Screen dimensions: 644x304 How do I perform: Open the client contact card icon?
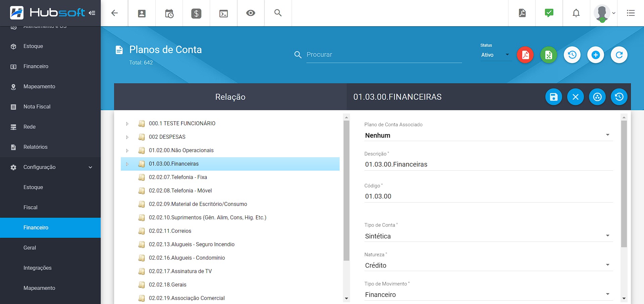pos(142,13)
